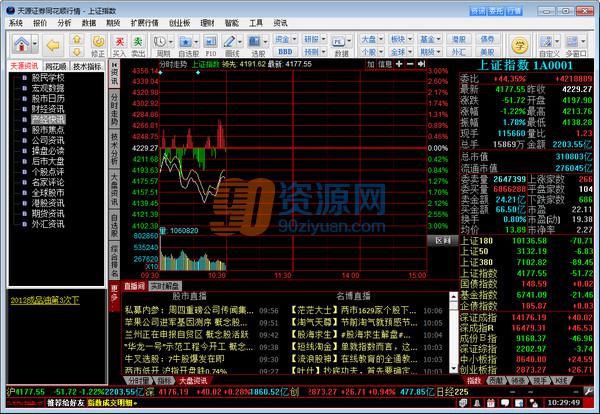Expand the 画线 dropdown arrow
600x414 pixels.
[240, 41]
